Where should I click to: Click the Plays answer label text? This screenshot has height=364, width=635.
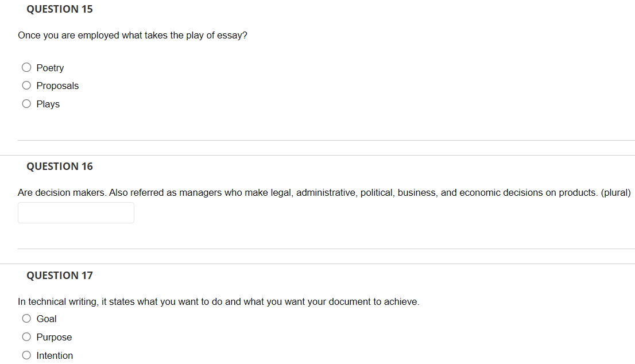(x=48, y=104)
